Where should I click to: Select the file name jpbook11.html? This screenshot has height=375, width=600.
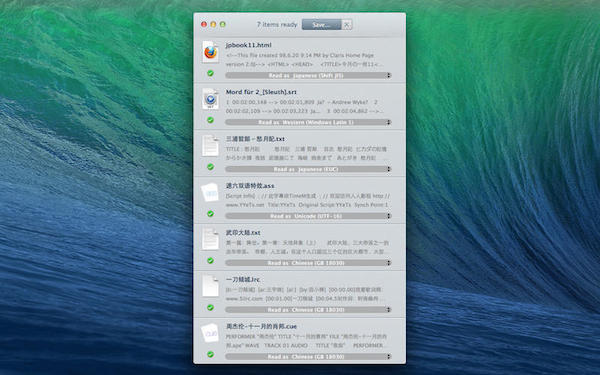pos(249,45)
